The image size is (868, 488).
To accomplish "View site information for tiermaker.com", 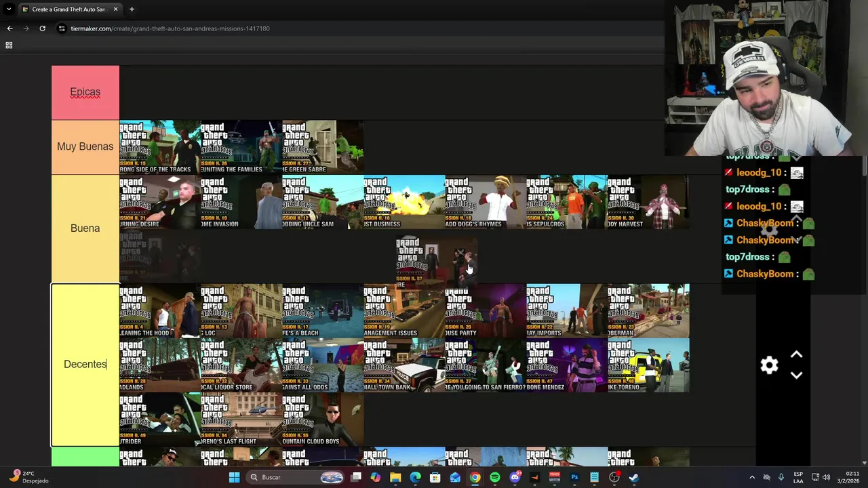I will (62, 28).
